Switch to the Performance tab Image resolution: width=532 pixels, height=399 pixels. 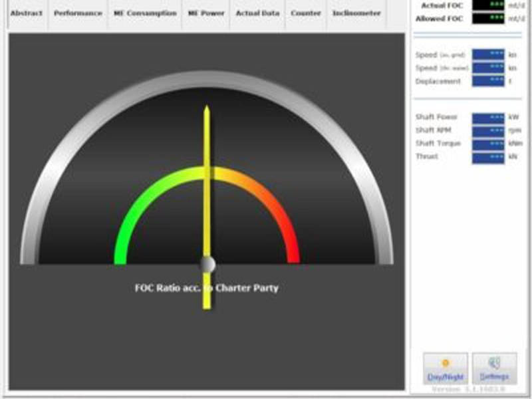[78, 13]
